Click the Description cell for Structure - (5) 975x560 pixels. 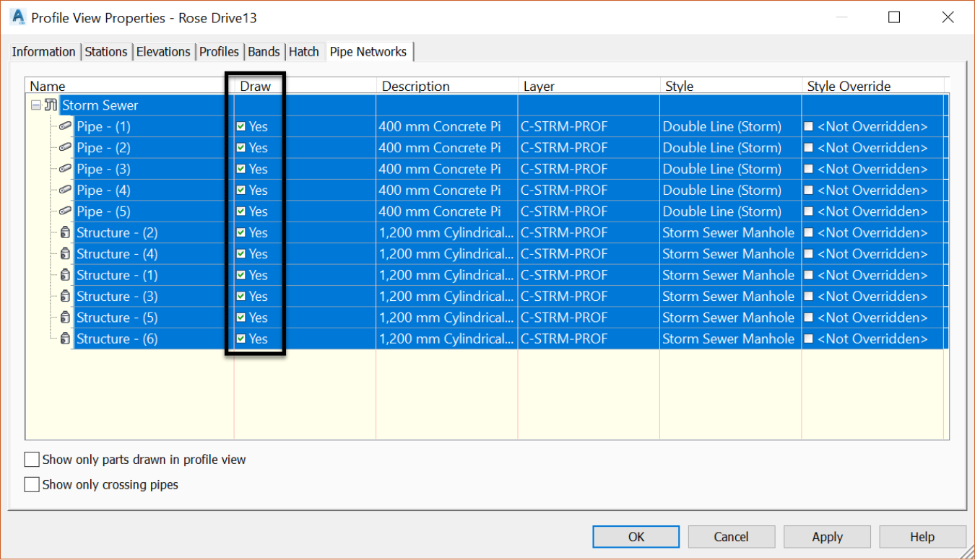point(447,318)
